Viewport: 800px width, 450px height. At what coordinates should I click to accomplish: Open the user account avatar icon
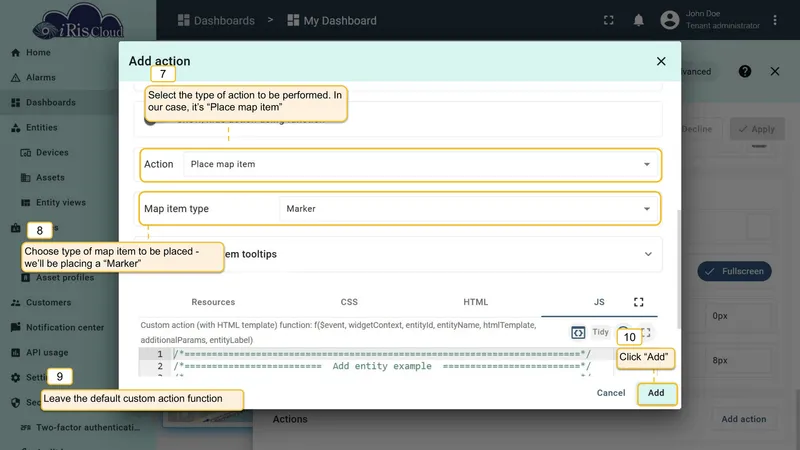click(670, 20)
